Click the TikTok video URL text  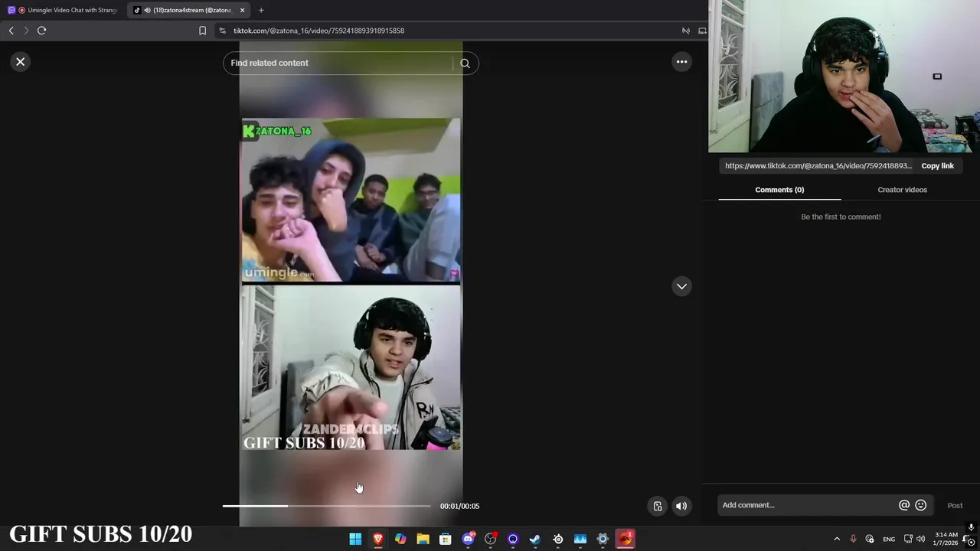tap(818, 166)
